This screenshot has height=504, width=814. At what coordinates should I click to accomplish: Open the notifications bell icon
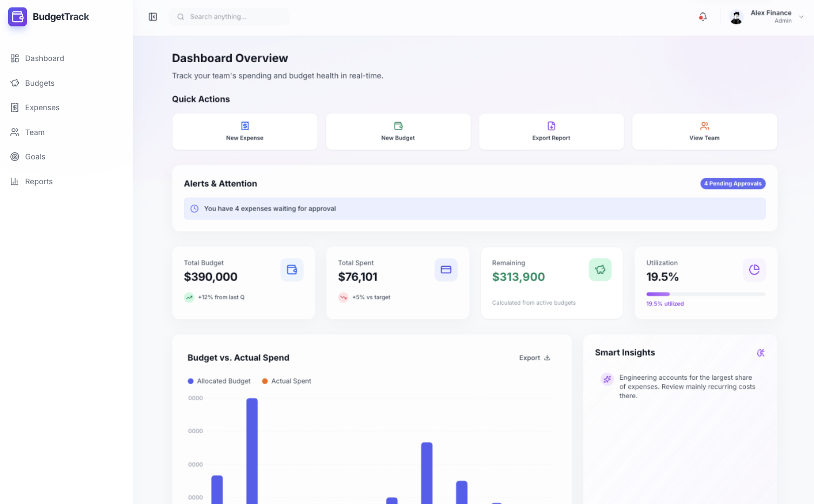[x=703, y=17]
